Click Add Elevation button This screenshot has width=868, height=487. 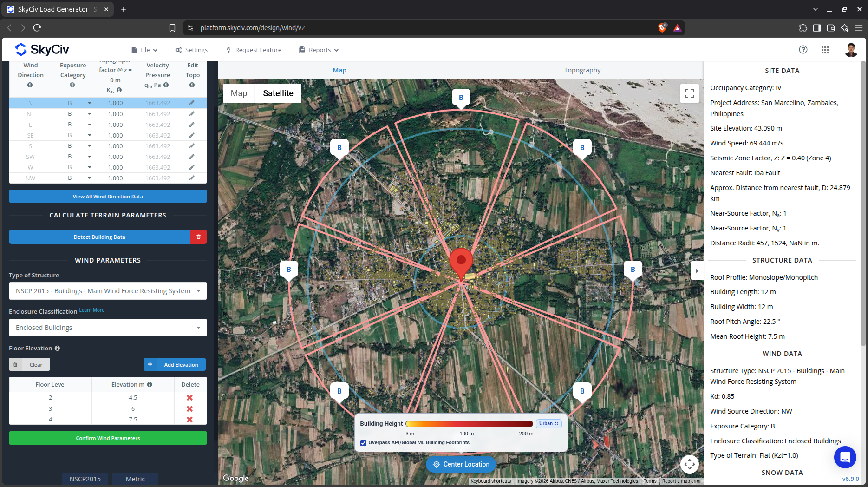pyautogui.click(x=175, y=365)
